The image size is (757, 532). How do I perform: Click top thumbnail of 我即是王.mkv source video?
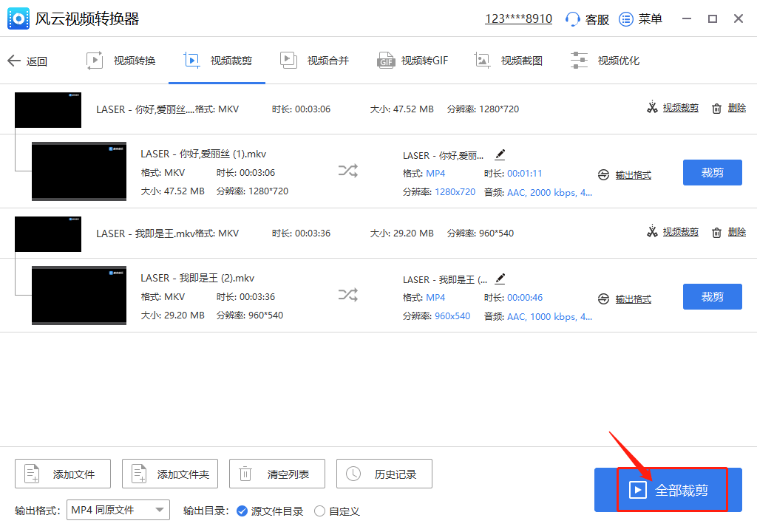(x=48, y=234)
